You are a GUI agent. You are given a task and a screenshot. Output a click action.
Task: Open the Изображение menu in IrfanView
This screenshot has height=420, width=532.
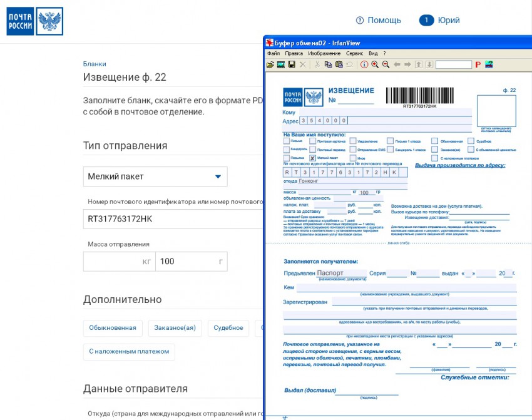pyautogui.click(x=325, y=54)
